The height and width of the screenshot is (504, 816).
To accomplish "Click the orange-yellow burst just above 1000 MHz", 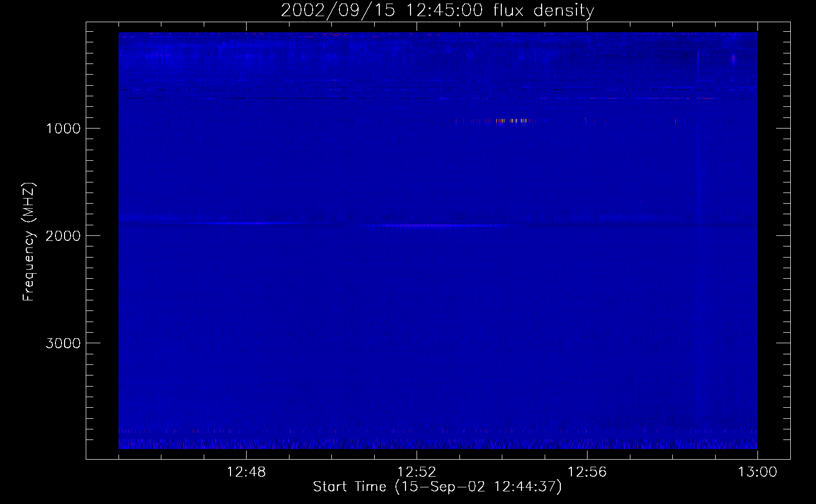I will 509,120.
